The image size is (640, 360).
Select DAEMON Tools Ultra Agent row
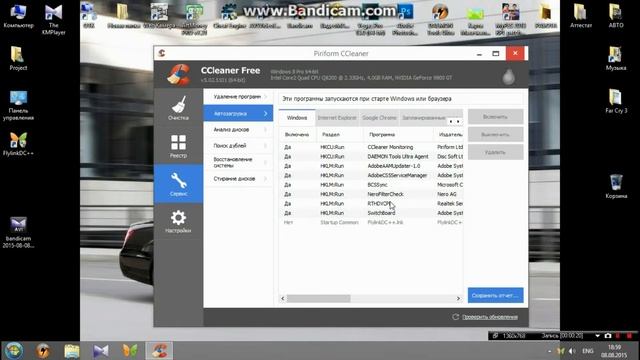coord(371,156)
